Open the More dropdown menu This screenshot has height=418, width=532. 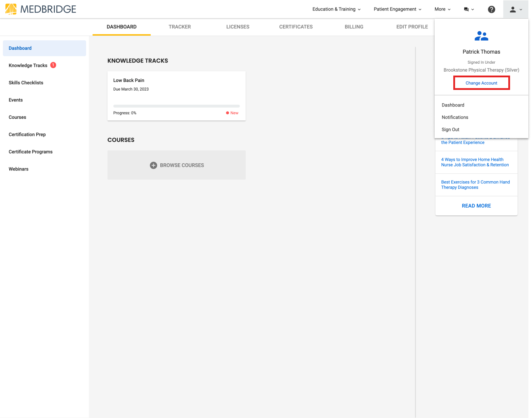pos(442,9)
